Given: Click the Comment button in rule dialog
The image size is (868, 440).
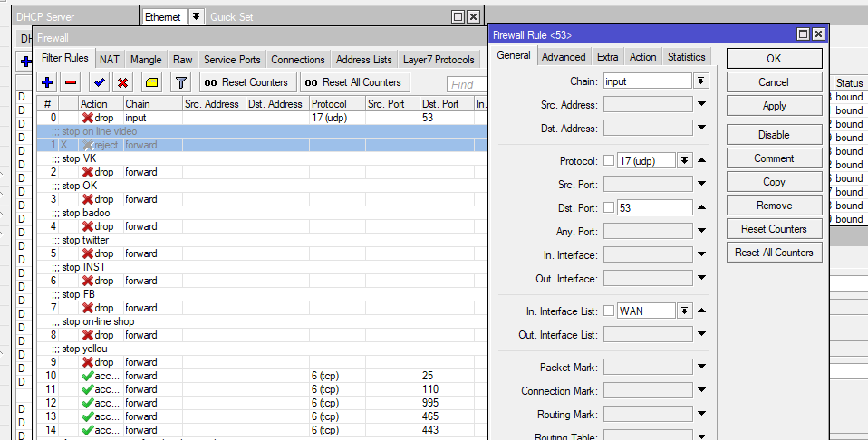Looking at the screenshot, I should [x=774, y=158].
